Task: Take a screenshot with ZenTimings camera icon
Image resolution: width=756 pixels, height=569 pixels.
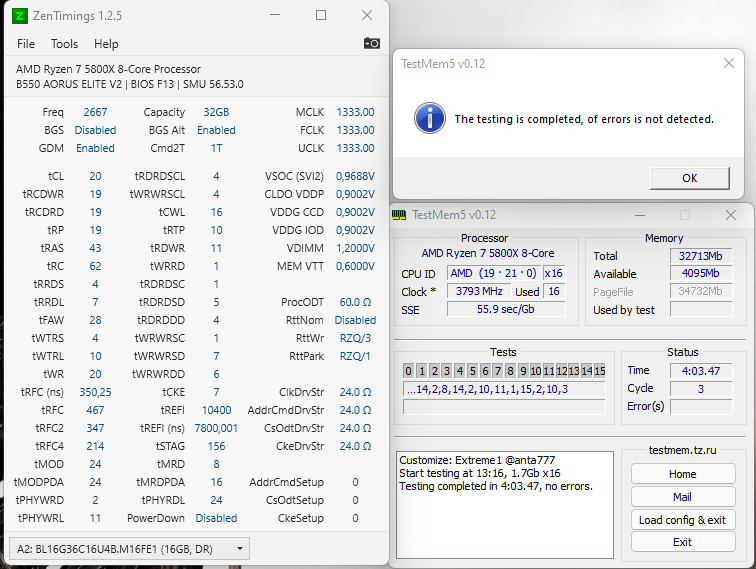Action: click(371, 43)
